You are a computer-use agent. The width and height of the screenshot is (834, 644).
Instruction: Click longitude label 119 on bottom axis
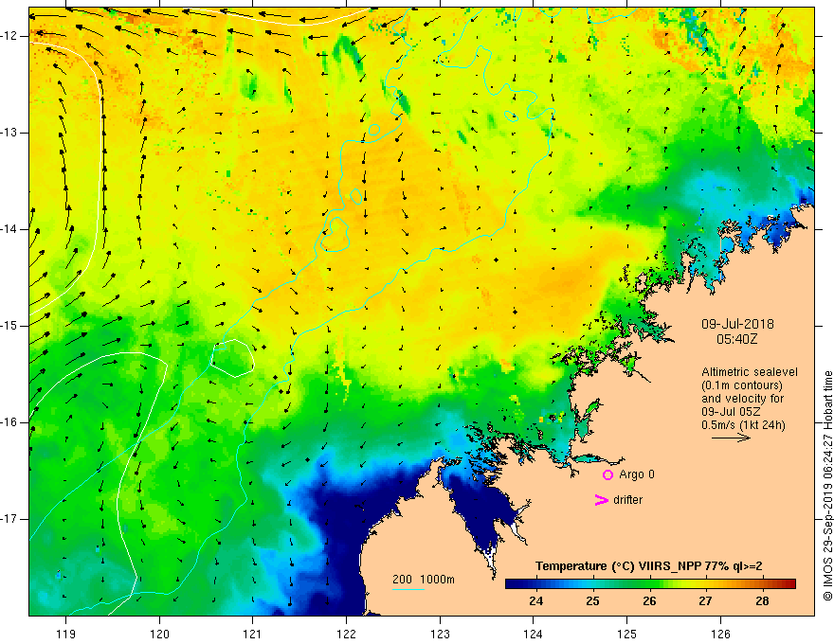[66, 634]
